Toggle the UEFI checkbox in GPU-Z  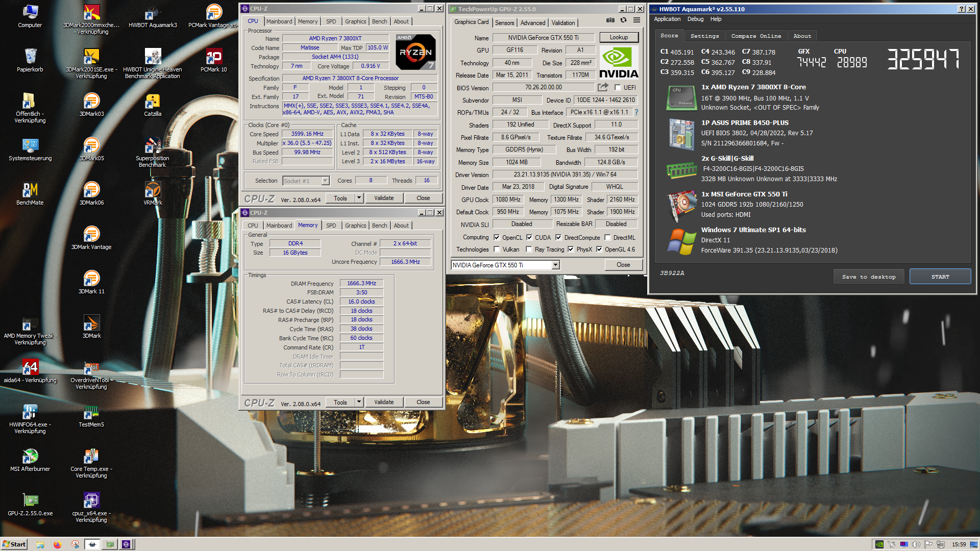(x=618, y=88)
